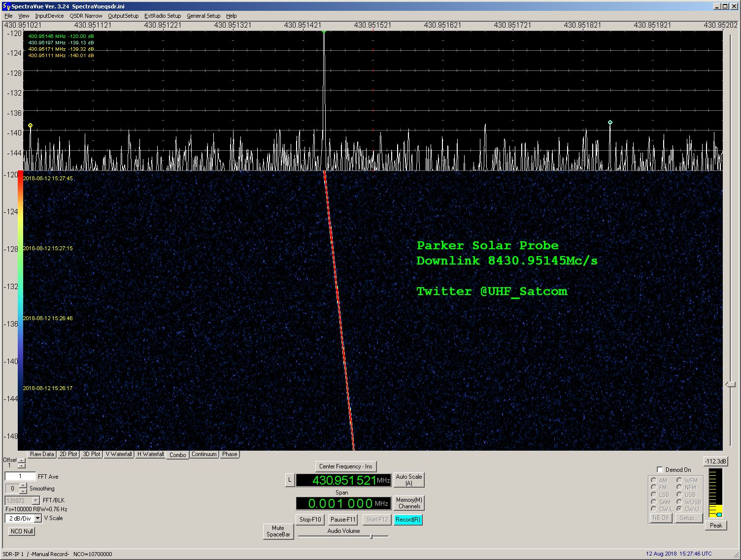The width and height of the screenshot is (741, 560).
Task: Select the AM demodulation mode
Action: click(654, 480)
